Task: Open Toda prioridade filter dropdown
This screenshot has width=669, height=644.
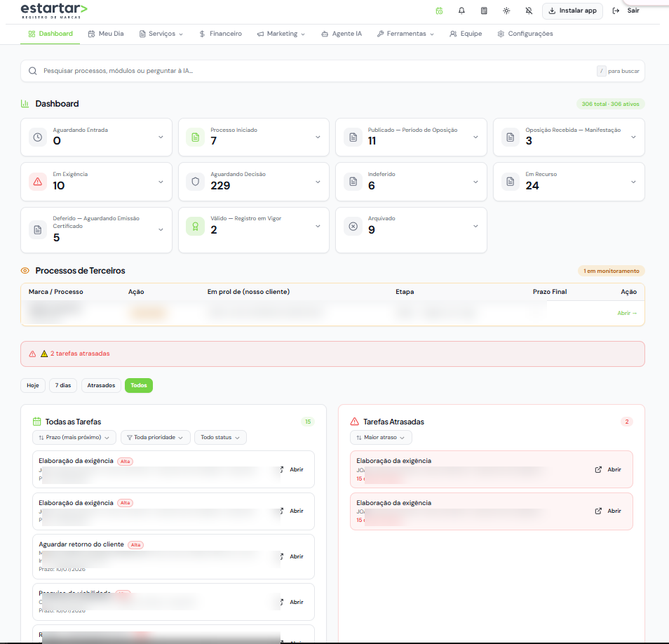Action: pos(155,438)
